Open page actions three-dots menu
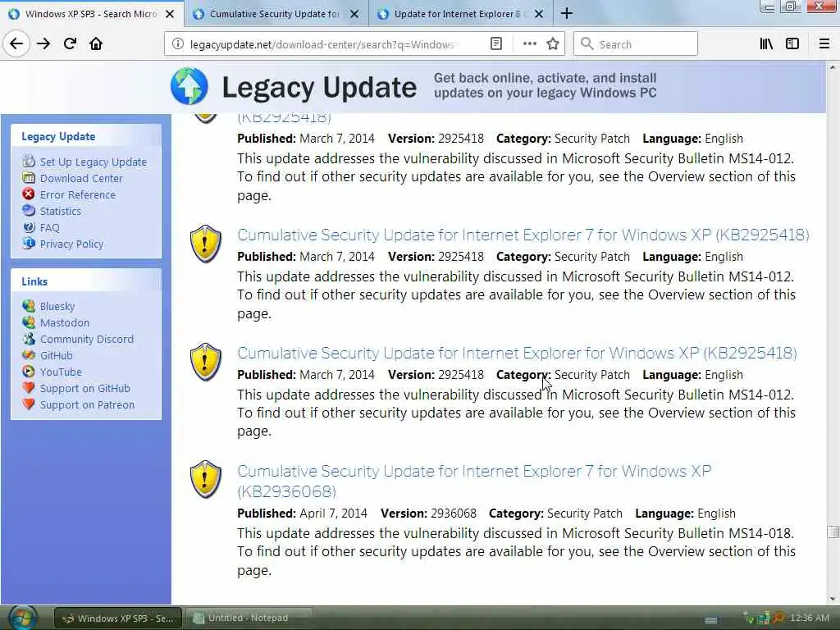840x630 pixels. (529, 44)
